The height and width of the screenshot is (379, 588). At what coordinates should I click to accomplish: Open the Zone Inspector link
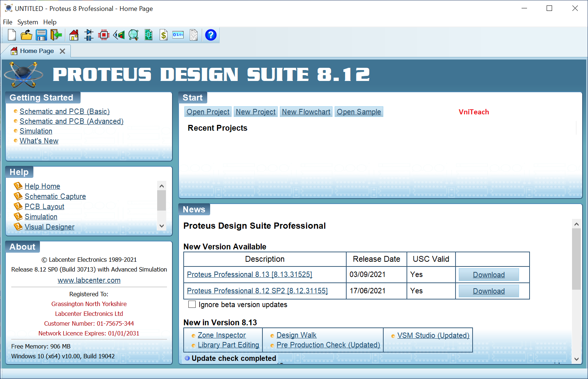click(222, 335)
